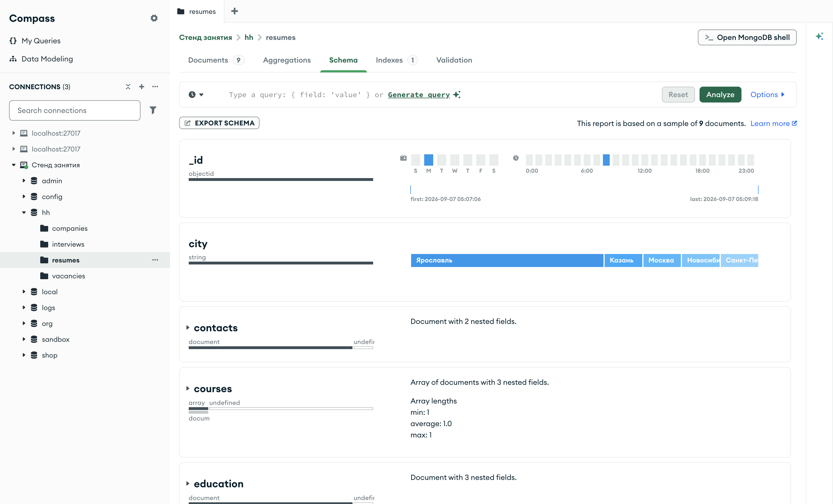Expand the admin database
This screenshot has height=504, width=833.
[24, 181]
